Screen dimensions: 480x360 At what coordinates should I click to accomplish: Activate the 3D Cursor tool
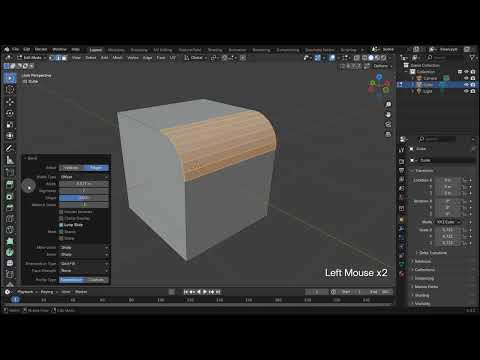pyautogui.click(x=10, y=90)
